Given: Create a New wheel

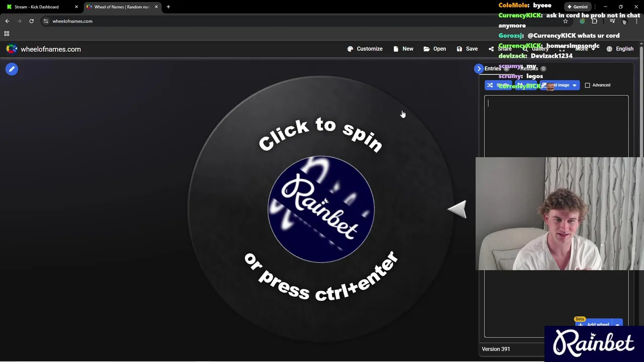Looking at the screenshot, I should (403, 49).
